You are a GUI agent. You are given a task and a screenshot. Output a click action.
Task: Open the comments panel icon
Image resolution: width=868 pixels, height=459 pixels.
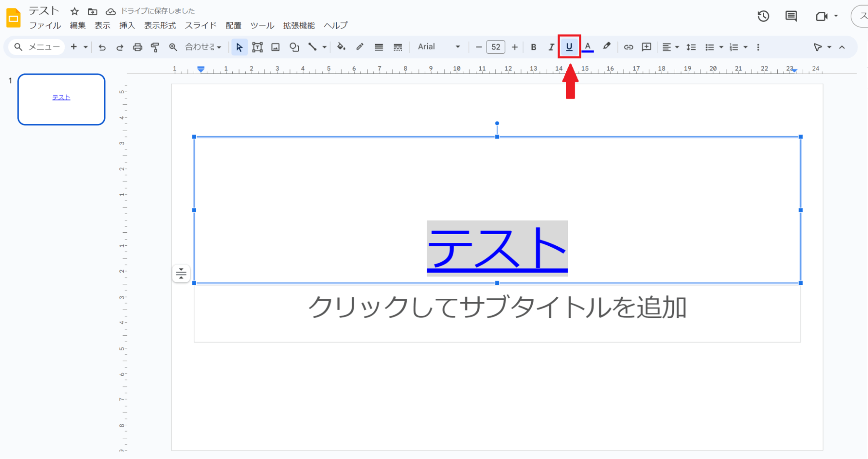(x=791, y=17)
